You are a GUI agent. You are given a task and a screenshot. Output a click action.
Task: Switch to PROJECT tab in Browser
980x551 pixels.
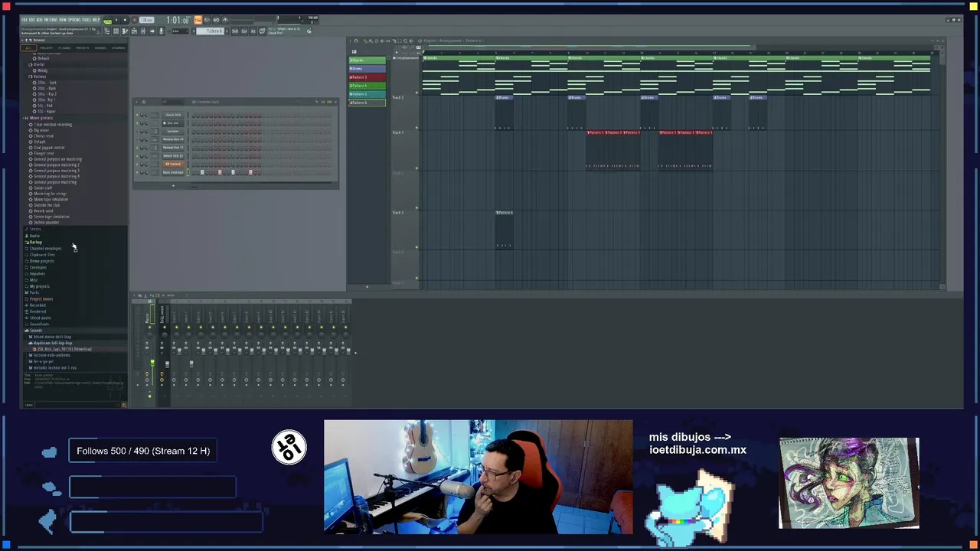click(x=46, y=47)
